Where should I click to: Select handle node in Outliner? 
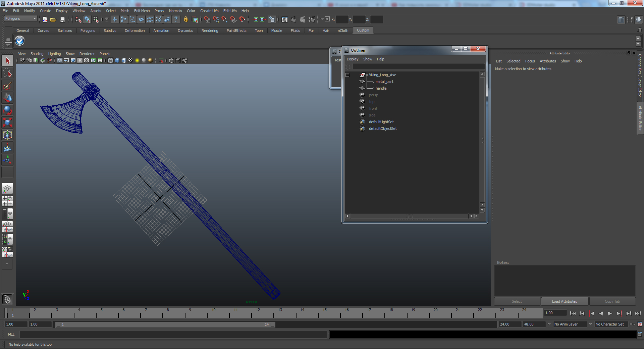tap(381, 88)
